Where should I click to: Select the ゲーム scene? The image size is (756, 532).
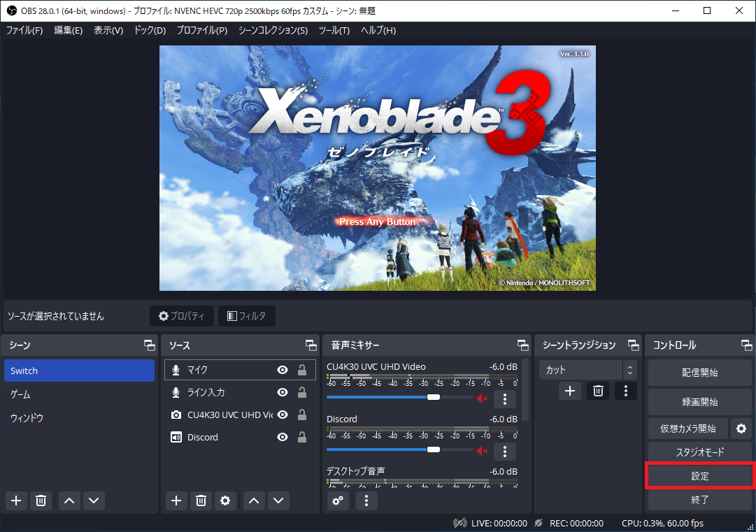[x=79, y=394]
